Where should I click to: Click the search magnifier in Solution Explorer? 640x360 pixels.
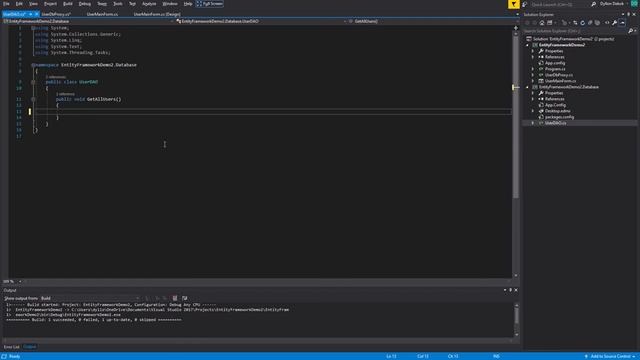coord(630,31)
